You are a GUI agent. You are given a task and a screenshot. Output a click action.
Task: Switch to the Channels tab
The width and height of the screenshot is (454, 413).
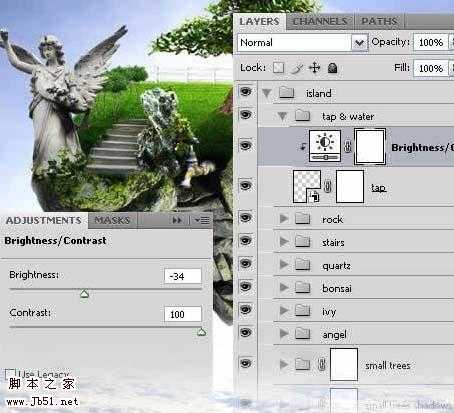(320, 22)
